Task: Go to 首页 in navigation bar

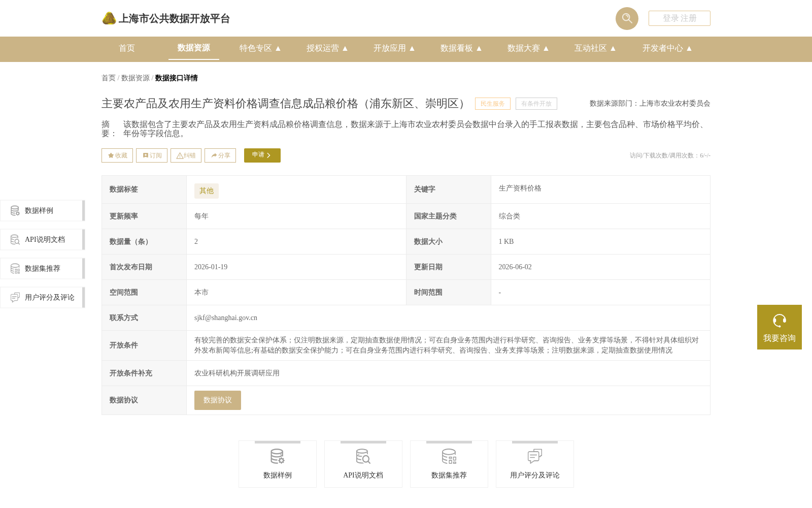Action: (127, 48)
